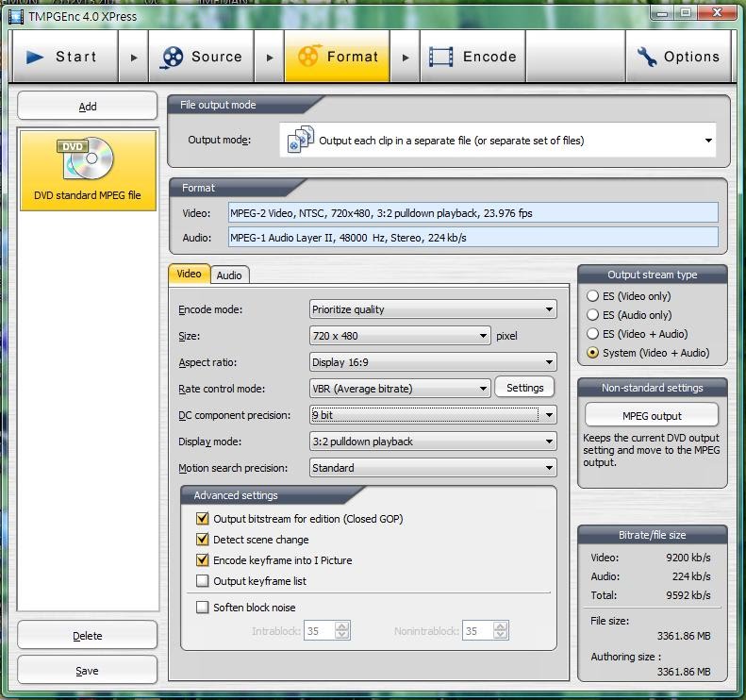Click the File size 3361.86 MB value
The image size is (746, 700).
[684, 636]
